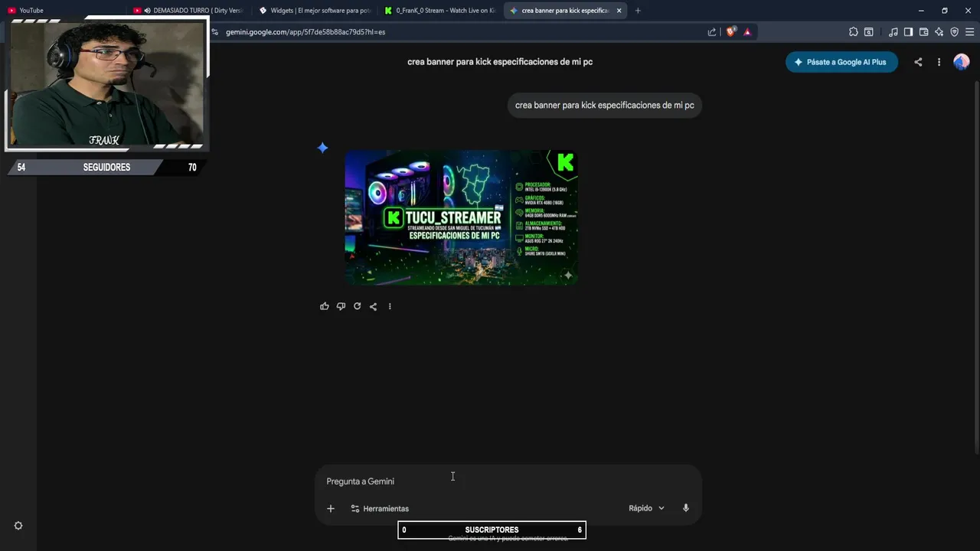
Task: Close the Gemini browser tab
Action: point(619,11)
